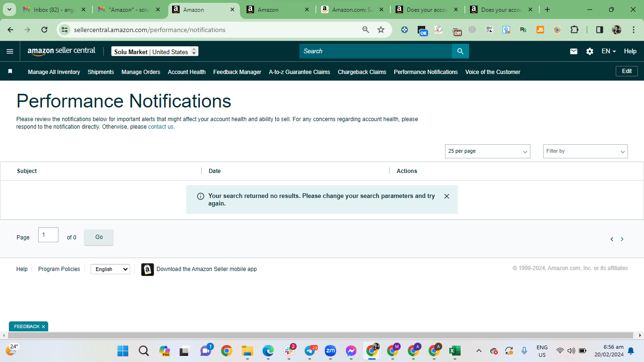Click the Amazon Seller Central logo
Image resolution: width=644 pixels, height=362 pixels.
coord(61,51)
